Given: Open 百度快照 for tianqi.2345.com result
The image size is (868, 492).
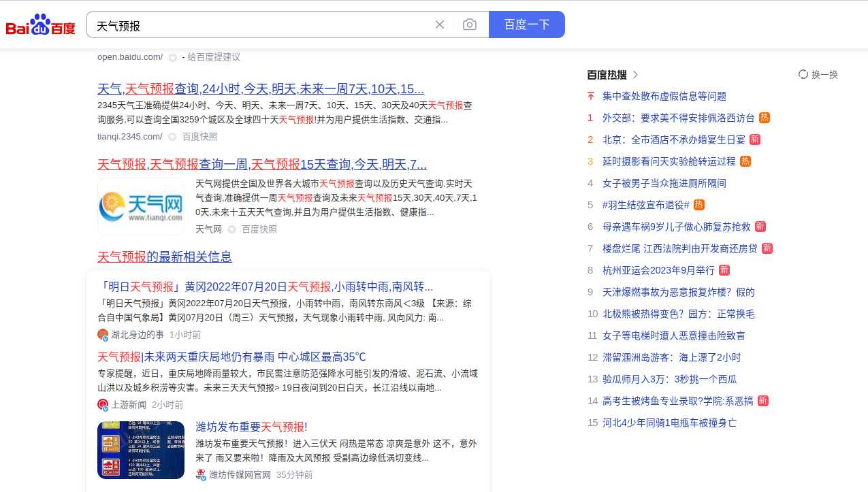Looking at the screenshot, I should coord(199,136).
